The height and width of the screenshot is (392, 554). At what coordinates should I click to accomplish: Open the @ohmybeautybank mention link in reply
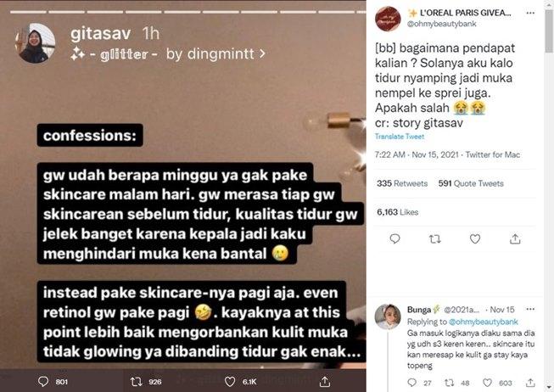coord(483,322)
